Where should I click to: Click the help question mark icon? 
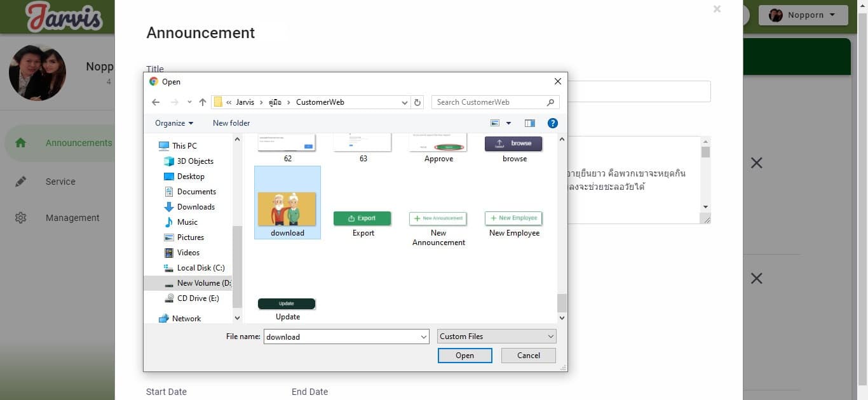pyautogui.click(x=552, y=123)
